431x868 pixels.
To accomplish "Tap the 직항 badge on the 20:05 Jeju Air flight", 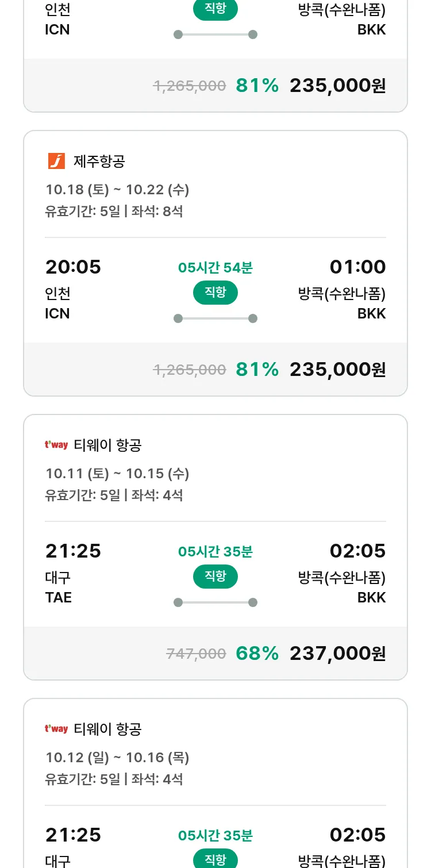I will click(215, 293).
